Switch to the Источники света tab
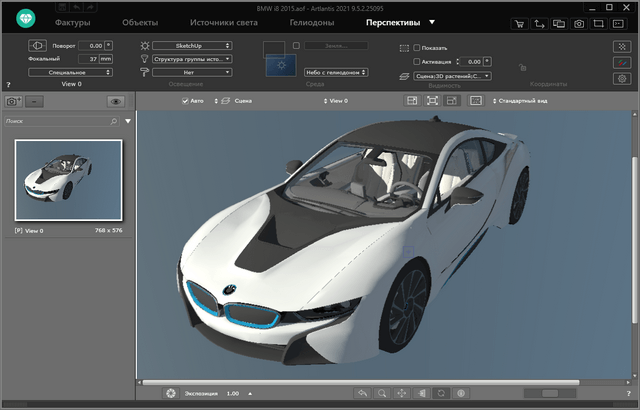Image resolution: width=640 pixels, height=410 pixels. [222, 21]
